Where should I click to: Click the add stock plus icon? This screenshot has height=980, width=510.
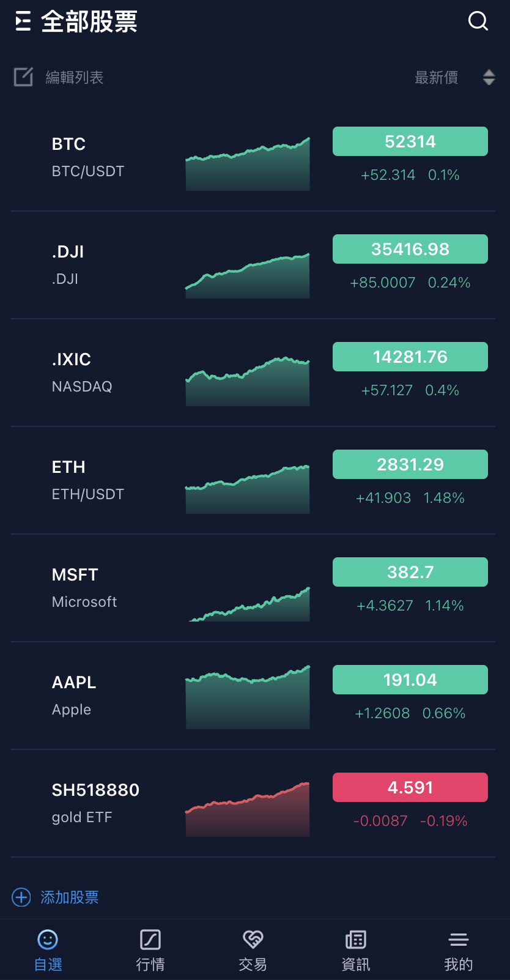tap(21, 897)
